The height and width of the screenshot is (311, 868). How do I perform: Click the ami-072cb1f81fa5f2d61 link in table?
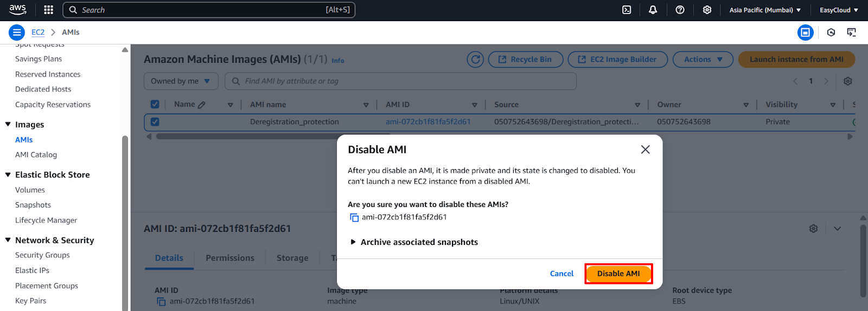pos(428,122)
